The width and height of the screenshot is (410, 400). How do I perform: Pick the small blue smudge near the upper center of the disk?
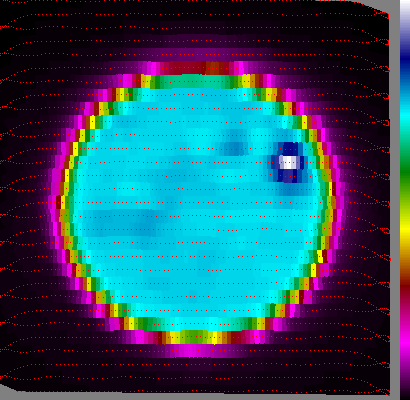[x=233, y=148]
